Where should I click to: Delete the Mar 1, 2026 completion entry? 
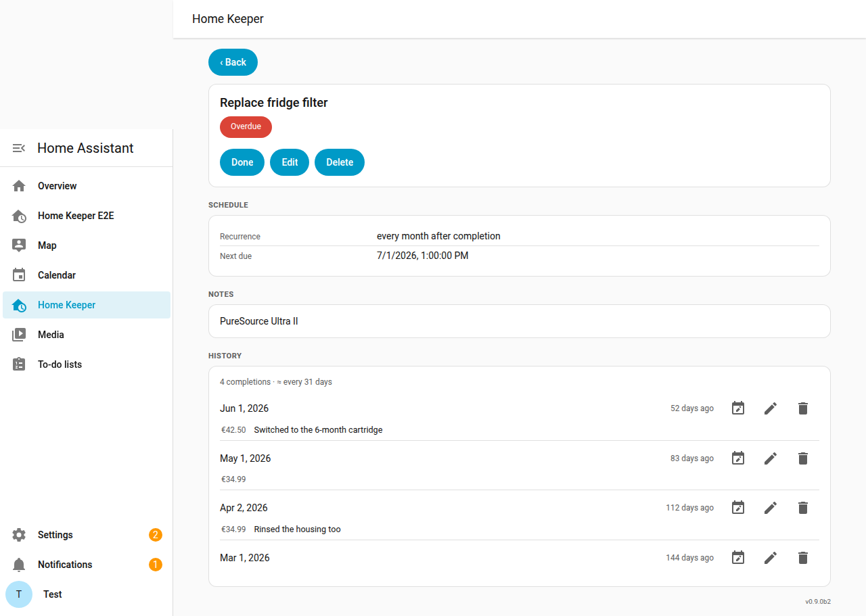(x=803, y=558)
